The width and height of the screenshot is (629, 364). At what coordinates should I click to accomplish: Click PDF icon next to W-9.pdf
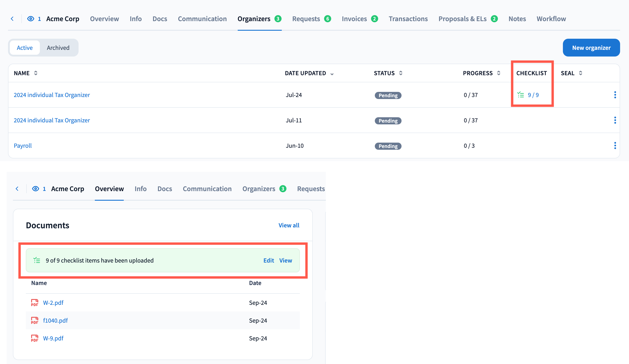(34, 338)
